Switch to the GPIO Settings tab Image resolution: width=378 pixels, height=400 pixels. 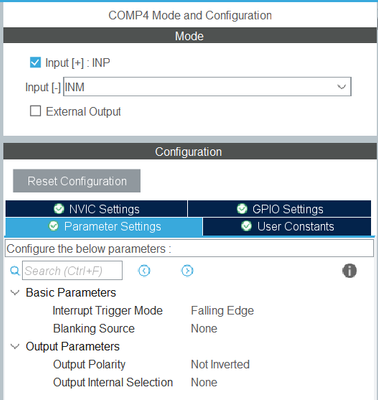[279, 209]
